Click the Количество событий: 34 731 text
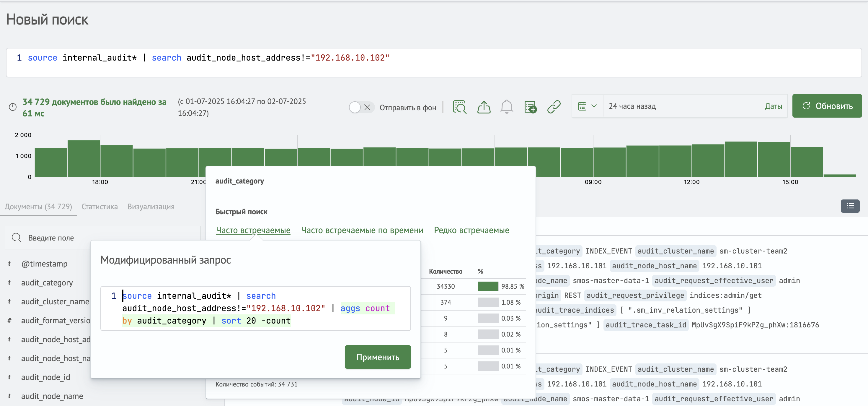 click(257, 384)
